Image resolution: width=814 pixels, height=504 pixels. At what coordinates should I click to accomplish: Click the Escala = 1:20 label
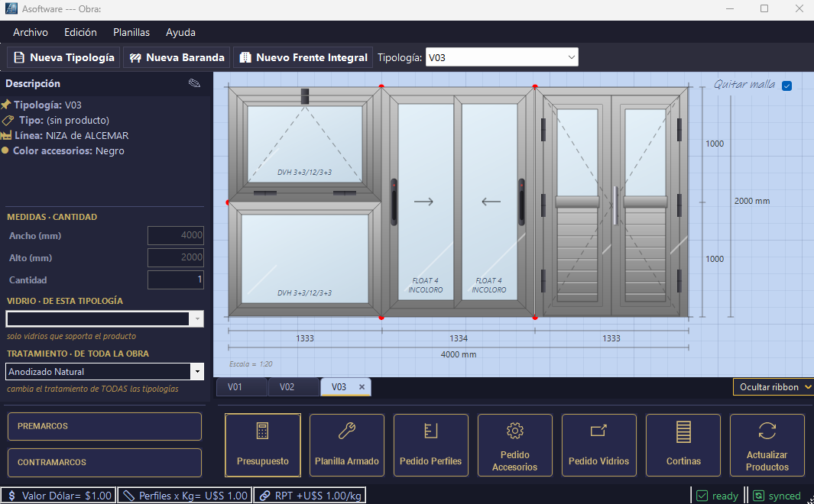[251, 364]
